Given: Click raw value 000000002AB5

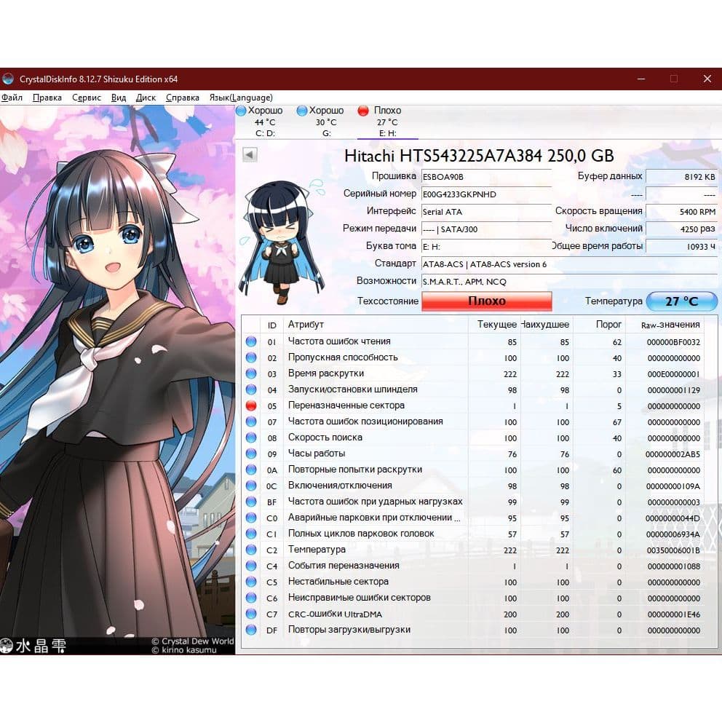Looking at the screenshot, I should pos(673,454).
